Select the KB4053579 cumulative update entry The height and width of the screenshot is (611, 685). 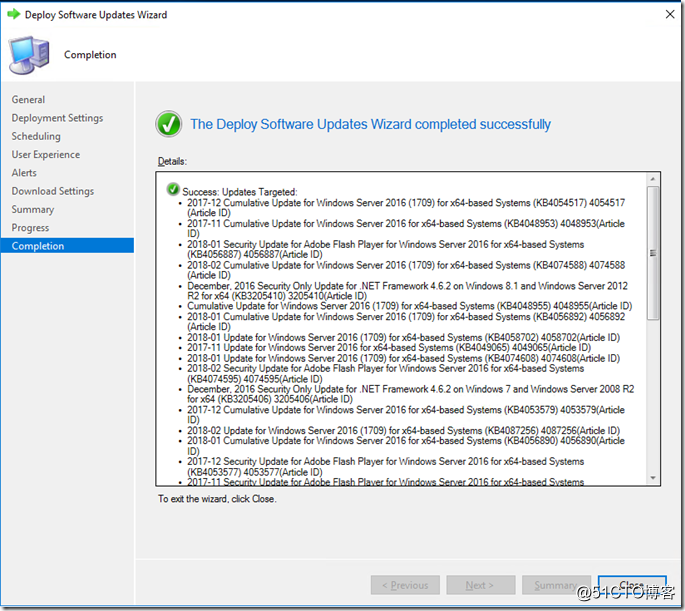pyautogui.click(x=406, y=415)
